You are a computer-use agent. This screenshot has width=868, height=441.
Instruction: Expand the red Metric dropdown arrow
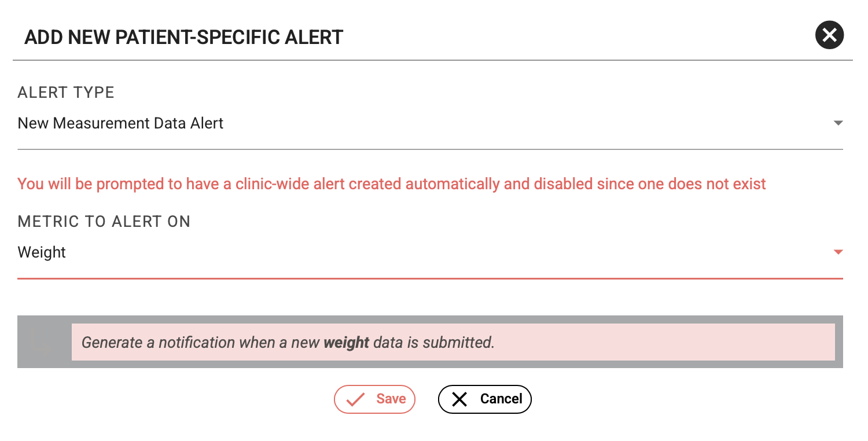click(838, 252)
